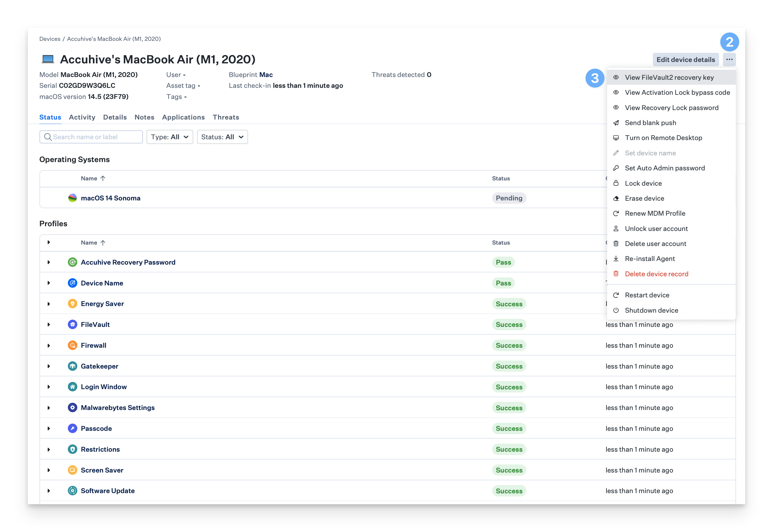Click the Firewall profile icon
This screenshot has height=532, width=773.
(x=72, y=345)
